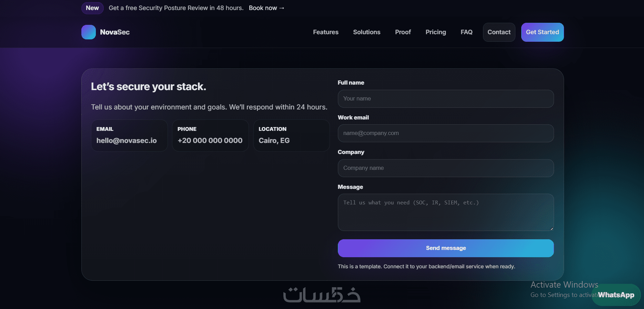The height and width of the screenshot is (309, 644).
Task: Navigate to the Proof section
Action: [x=403, y=32]
